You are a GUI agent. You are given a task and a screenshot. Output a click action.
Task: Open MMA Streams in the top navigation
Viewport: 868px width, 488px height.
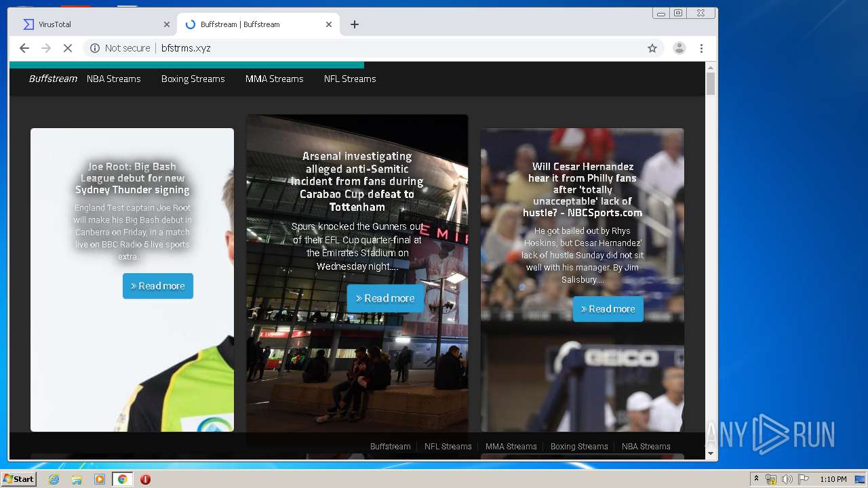pyautogui.click(x=275, y=79)
